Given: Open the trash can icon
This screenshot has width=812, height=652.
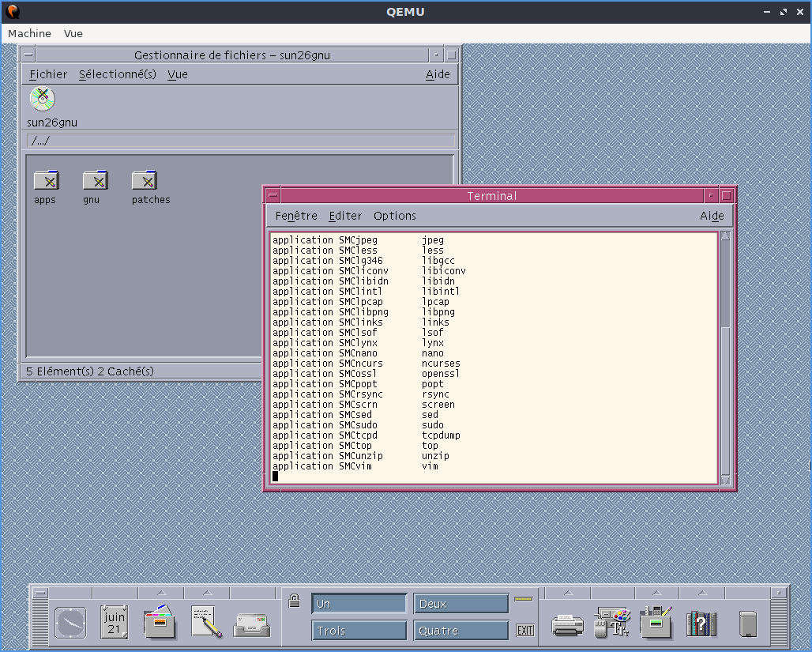Looking at the screenshot, I should [x=748, y=624].
